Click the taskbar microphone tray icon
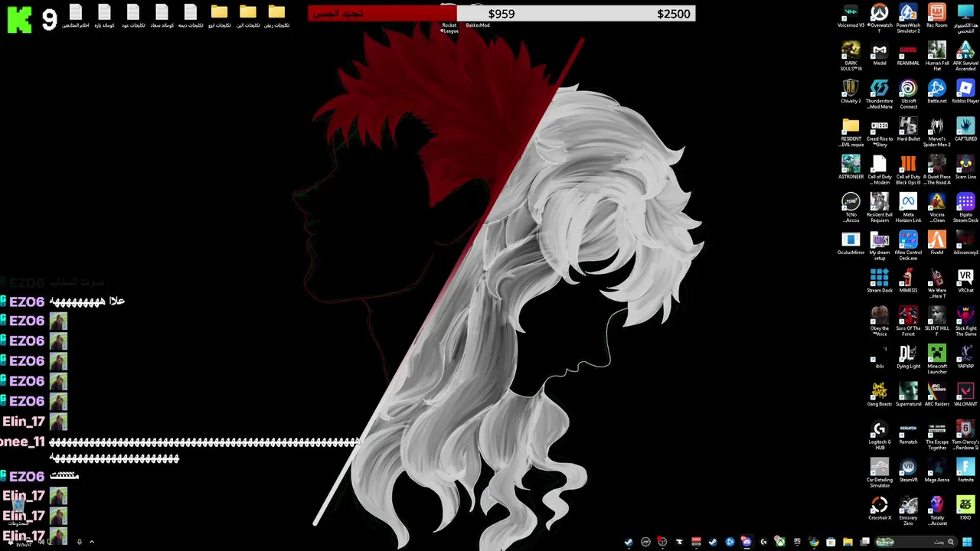The height and width of the screenshot is (551, 980). [79, 542]
